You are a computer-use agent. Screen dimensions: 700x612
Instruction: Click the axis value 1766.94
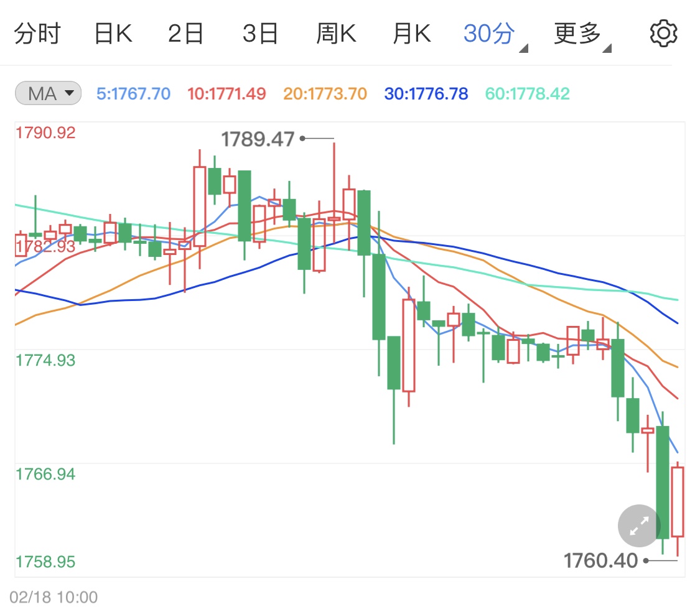coord(45,474)
